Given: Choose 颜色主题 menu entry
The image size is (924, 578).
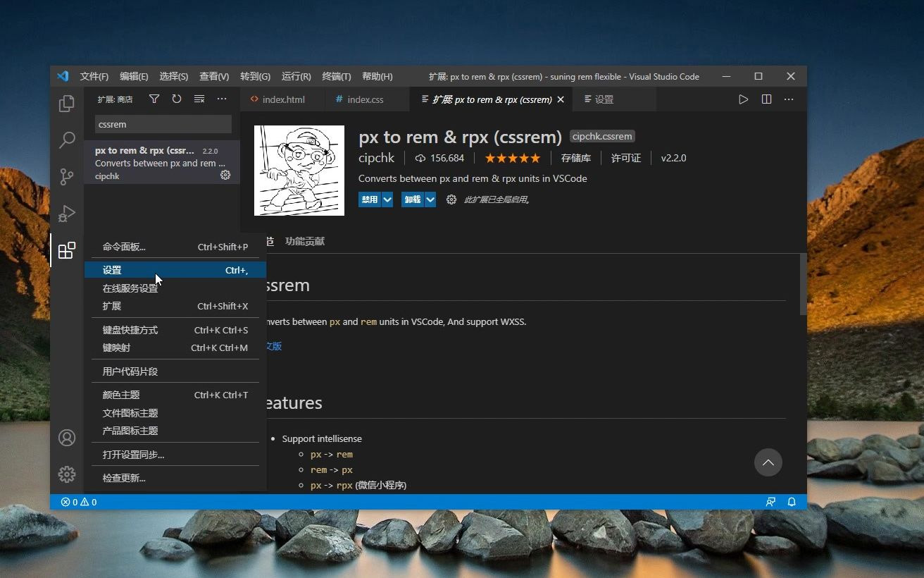Looking at the screenshot, I should click(175, 395).
